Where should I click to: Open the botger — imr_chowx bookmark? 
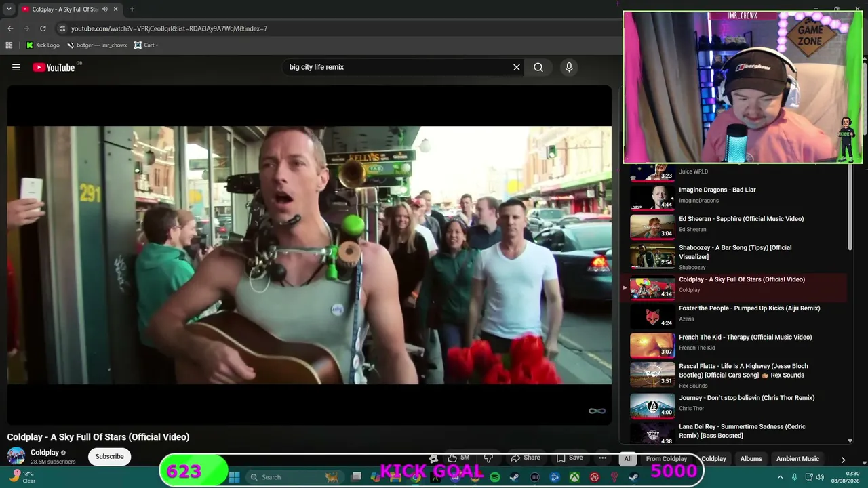click(97, 45)
